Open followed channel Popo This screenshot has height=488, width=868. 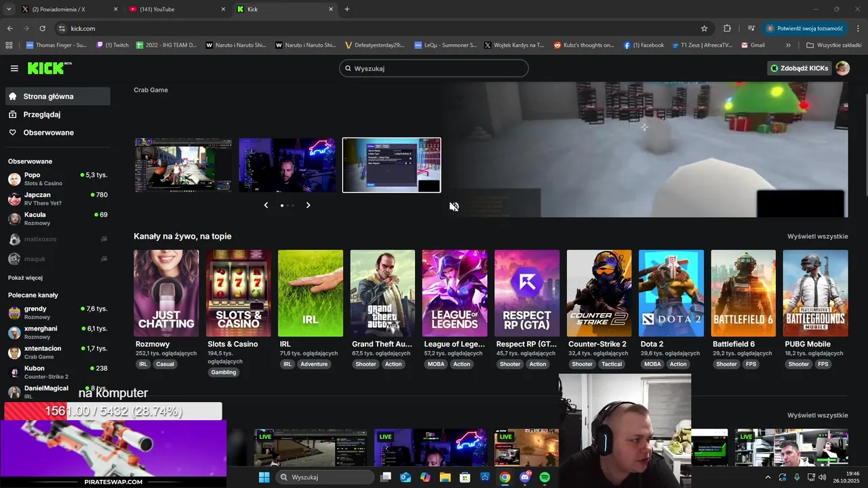point(58,179)
